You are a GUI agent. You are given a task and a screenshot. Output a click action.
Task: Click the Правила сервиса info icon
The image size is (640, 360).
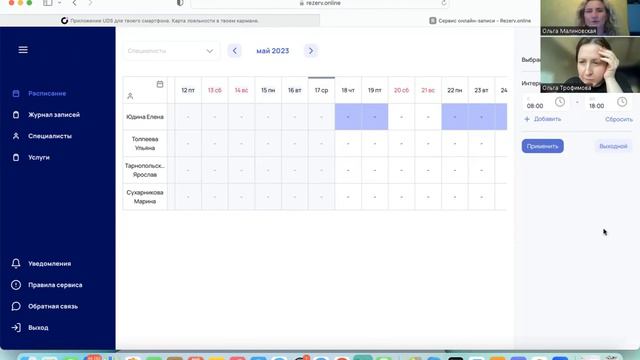[x=16, y=285]
